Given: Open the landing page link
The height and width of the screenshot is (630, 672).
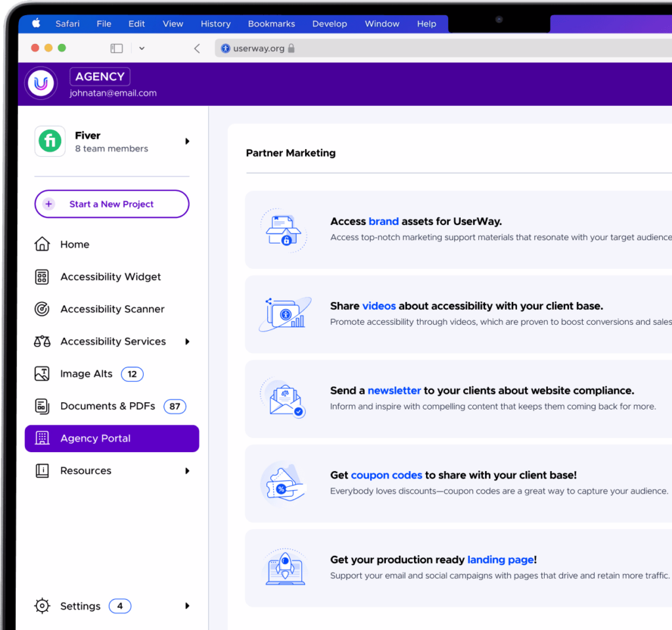Looking at the screenshot, I should pyautogui.click(x=500, y=560).
